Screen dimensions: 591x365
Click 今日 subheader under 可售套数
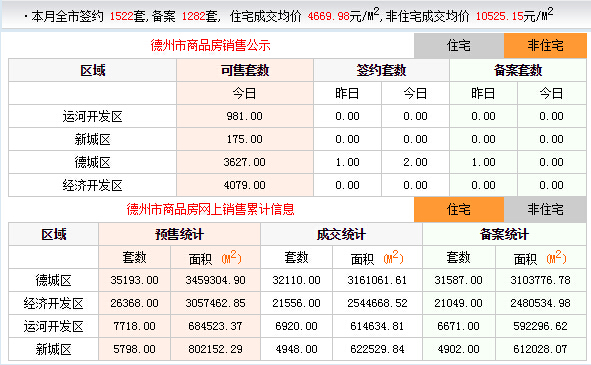(x=245, y=93)
